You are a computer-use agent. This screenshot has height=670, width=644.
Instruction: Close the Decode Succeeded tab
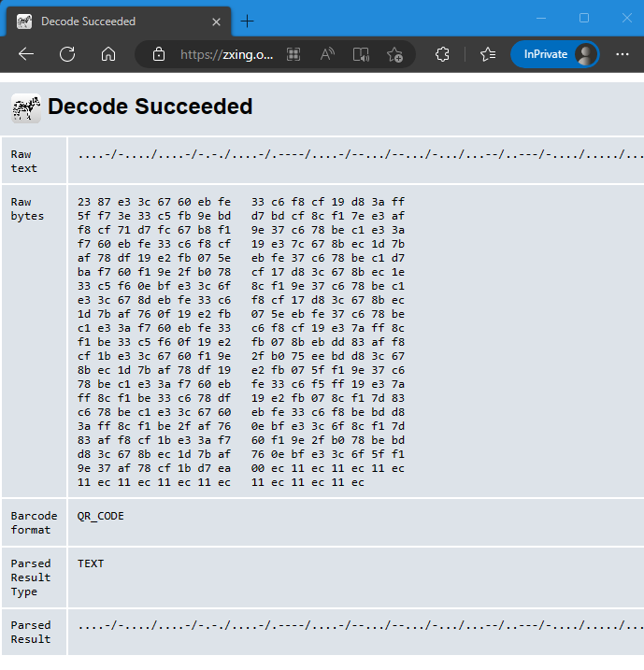tap(216, 21)
